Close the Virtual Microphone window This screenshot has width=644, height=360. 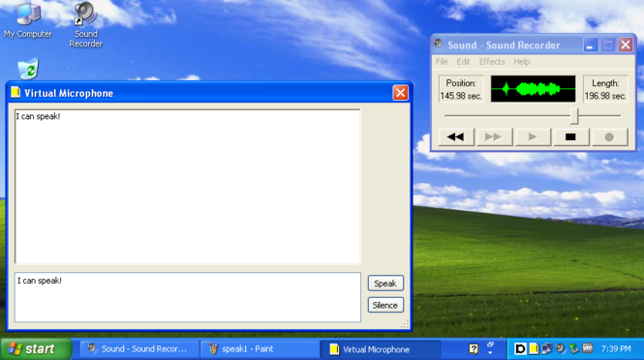click(x=400, y=93)
